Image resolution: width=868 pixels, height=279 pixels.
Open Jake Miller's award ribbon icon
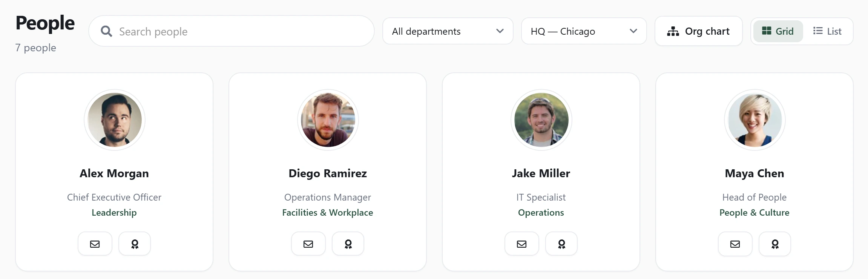pos(561,244)
